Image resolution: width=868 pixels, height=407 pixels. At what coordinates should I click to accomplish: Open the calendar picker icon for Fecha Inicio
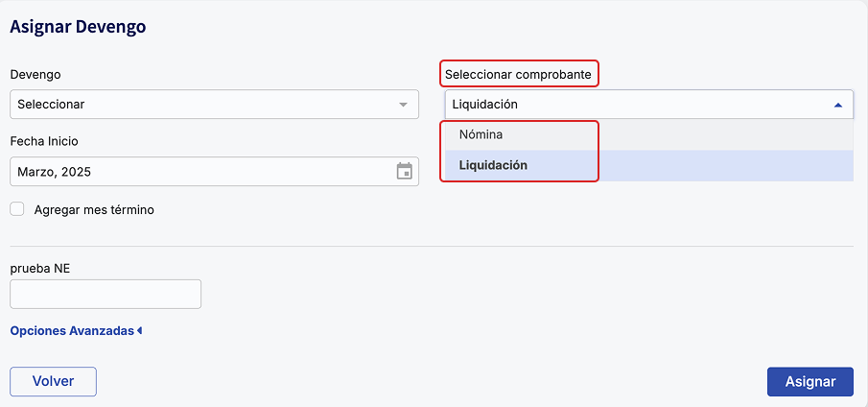click(x=405, y=171)
